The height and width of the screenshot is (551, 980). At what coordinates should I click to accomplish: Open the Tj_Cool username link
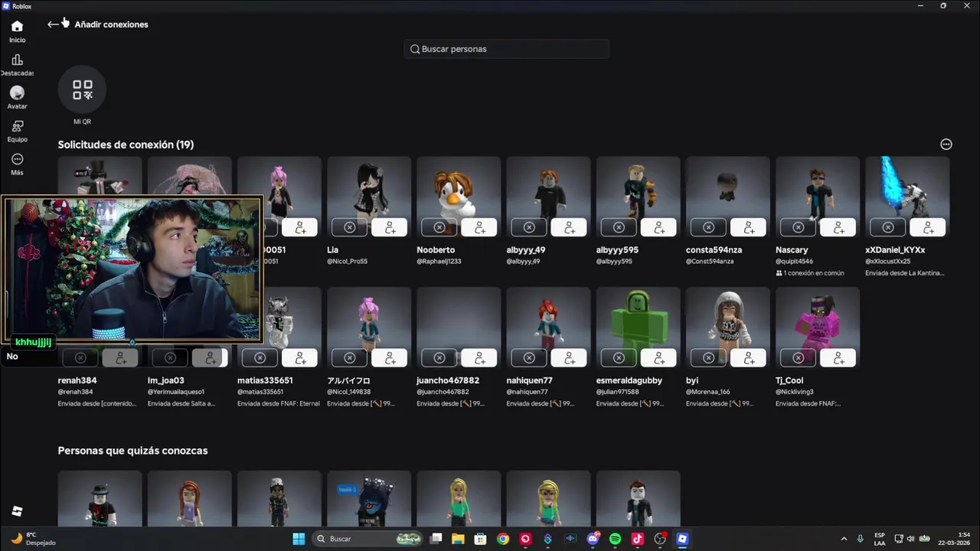pyautogui.click(x=789, y=380)
